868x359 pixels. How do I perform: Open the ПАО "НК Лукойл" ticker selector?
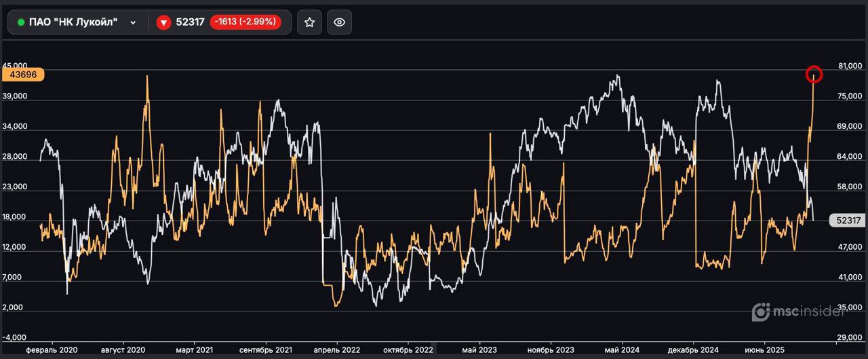[73, 22]
